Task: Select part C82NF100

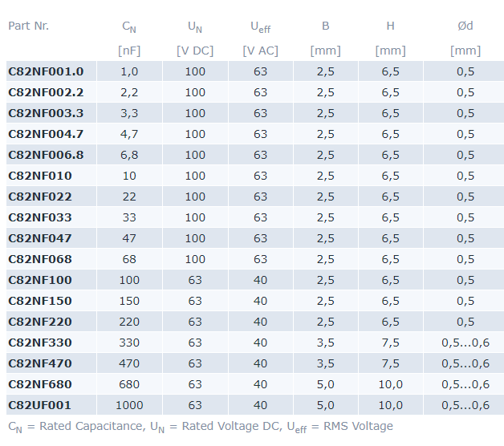Action: (x=40, y=280)
